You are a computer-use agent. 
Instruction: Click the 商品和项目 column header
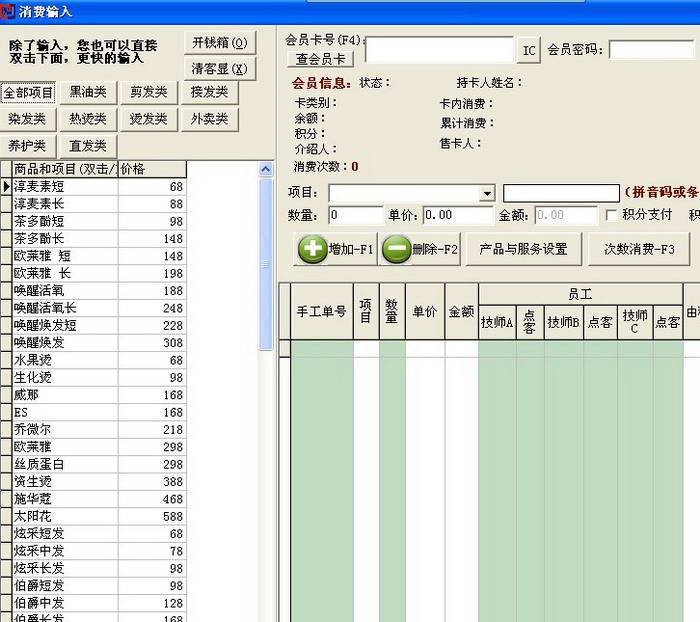pos(65,169)
